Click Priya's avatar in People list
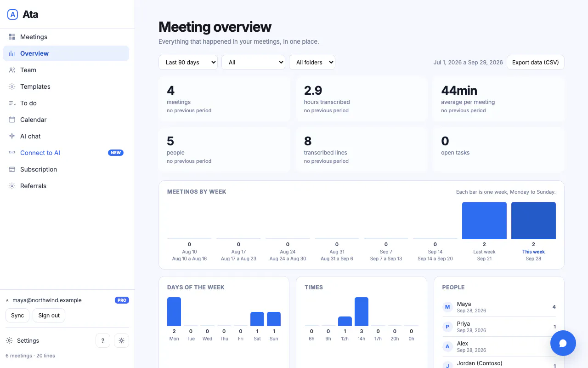Image resolution: width=588 pixels, height=368 pixels. pos(448,327)
